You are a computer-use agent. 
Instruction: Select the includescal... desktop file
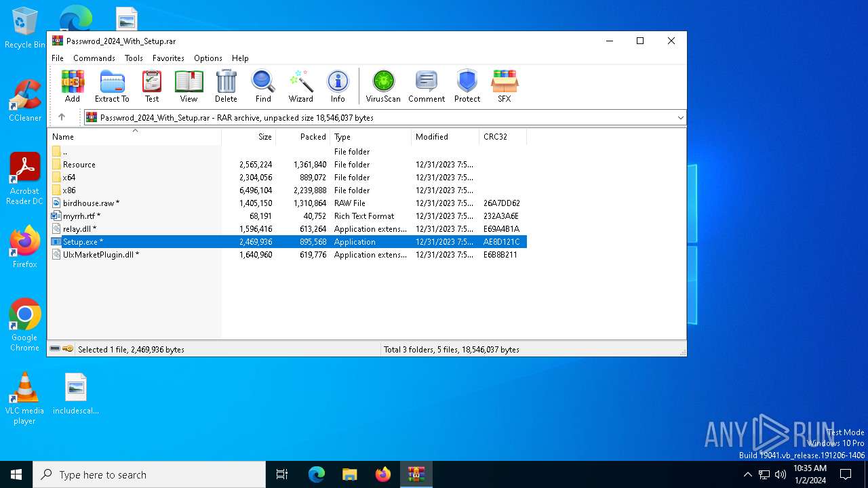[x=76, y=394]
